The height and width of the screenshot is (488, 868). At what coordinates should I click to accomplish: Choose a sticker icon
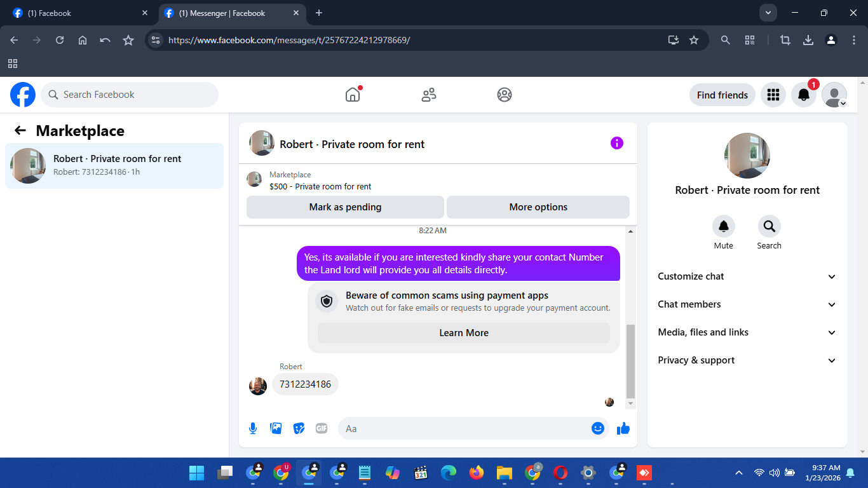tap(299, 428)
